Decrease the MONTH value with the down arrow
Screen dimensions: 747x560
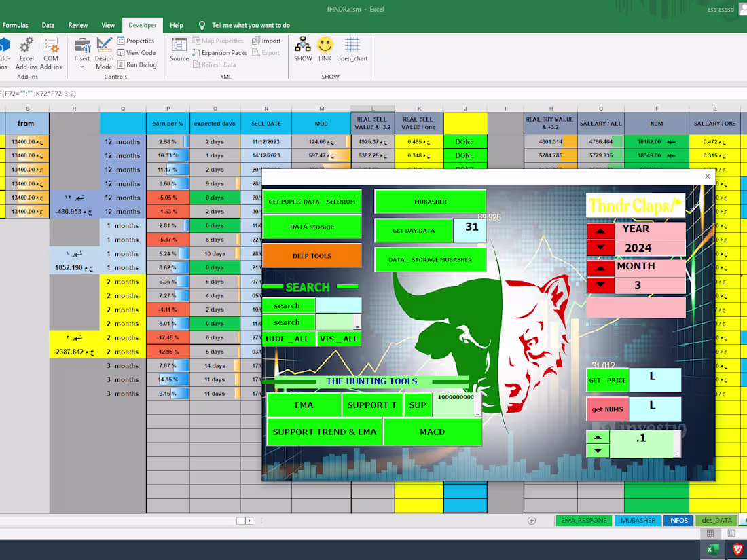point(600,285)
